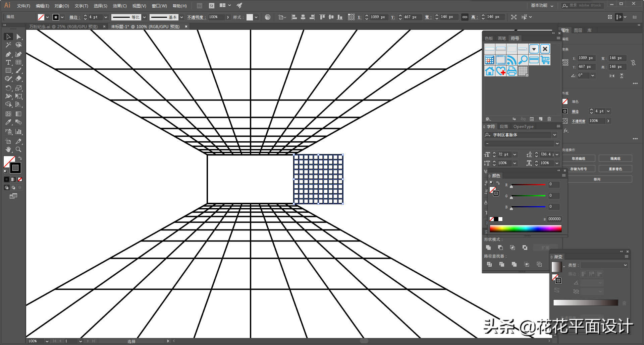The image size is (644, 345).
Task: Click the red R slider in Color panel
Action: 528,185
